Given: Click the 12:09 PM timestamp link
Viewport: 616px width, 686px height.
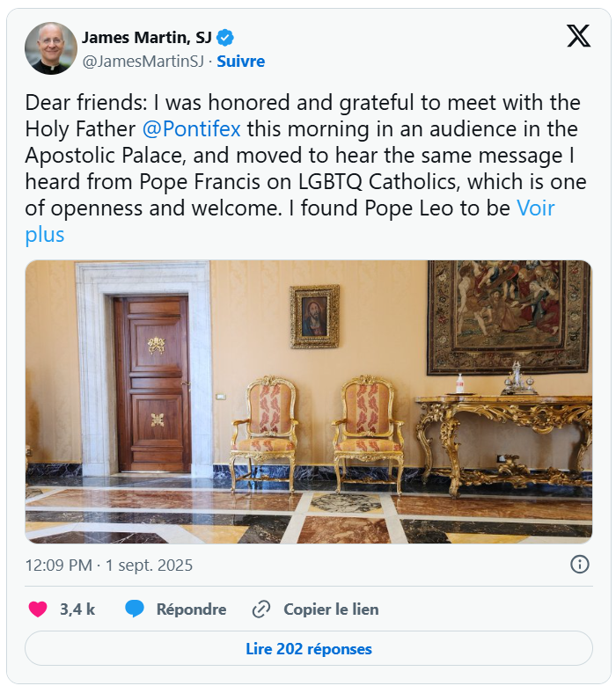Looking at the screenshot, I should click(108, 565).
